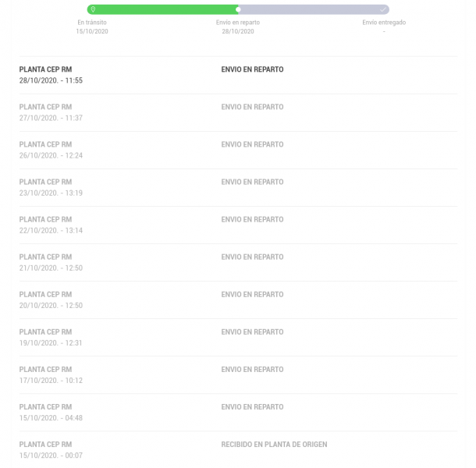Click the bold ENVIO EN REPARTO latest status
This screenshot has height=468, width=476.
[x=252, y=69]
